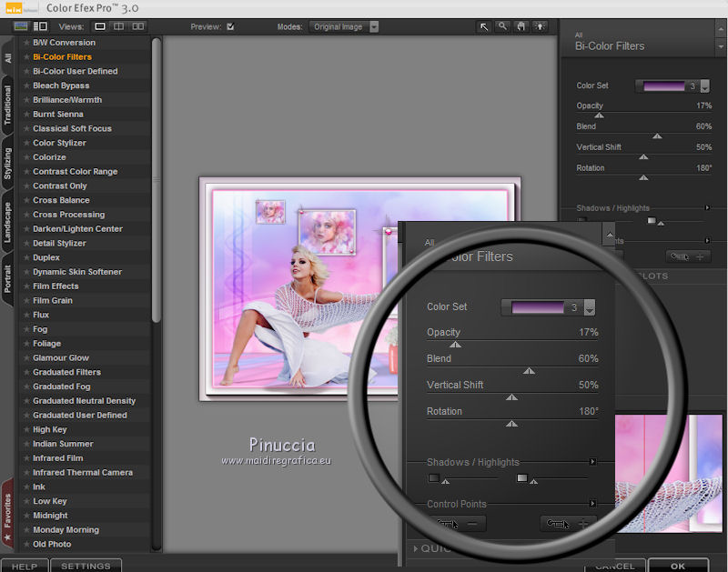Click the OK button
The image size is (728, 572).
(677, 566)
